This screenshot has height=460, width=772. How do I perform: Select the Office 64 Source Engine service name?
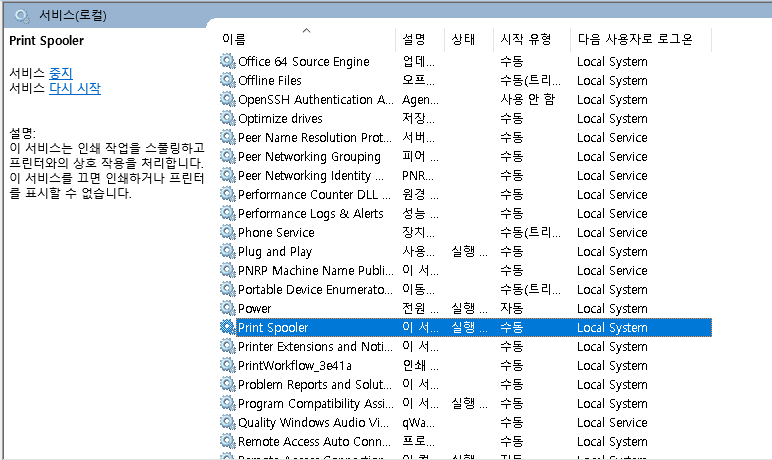click(304, 62)
